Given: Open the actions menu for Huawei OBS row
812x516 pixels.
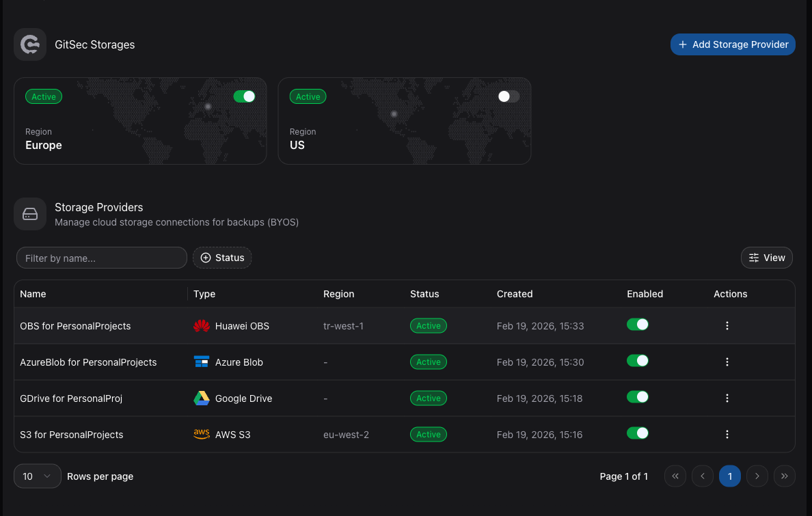Looking at the screenshot, I should (x=727, y=326).
